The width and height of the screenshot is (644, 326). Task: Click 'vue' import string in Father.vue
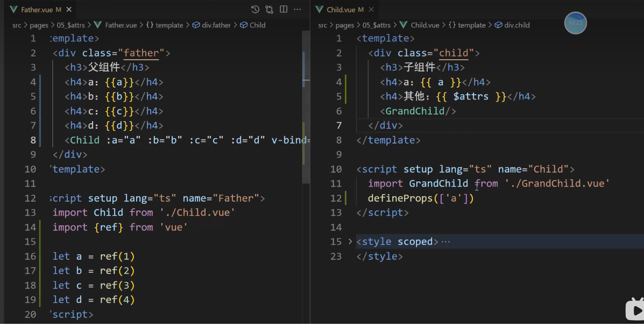click(x=174, y=227)
